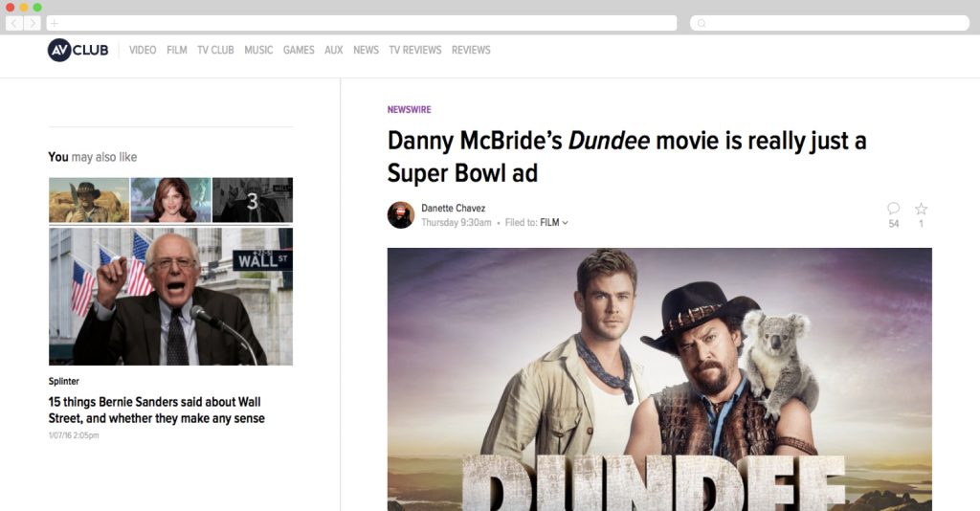
Task: Star this article to save it
Action: click(921, 209)
